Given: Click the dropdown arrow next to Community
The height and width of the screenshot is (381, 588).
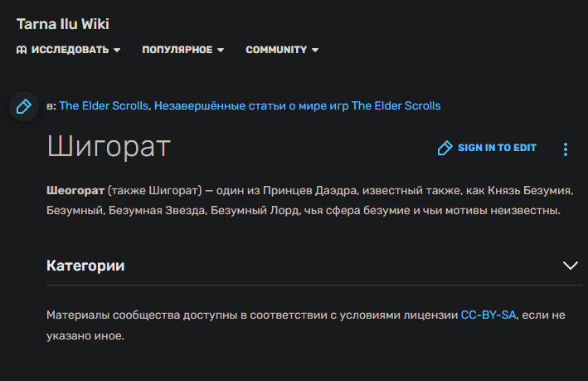Looking at the screenshot, I should pyautogui.click(x=315, y=51).
